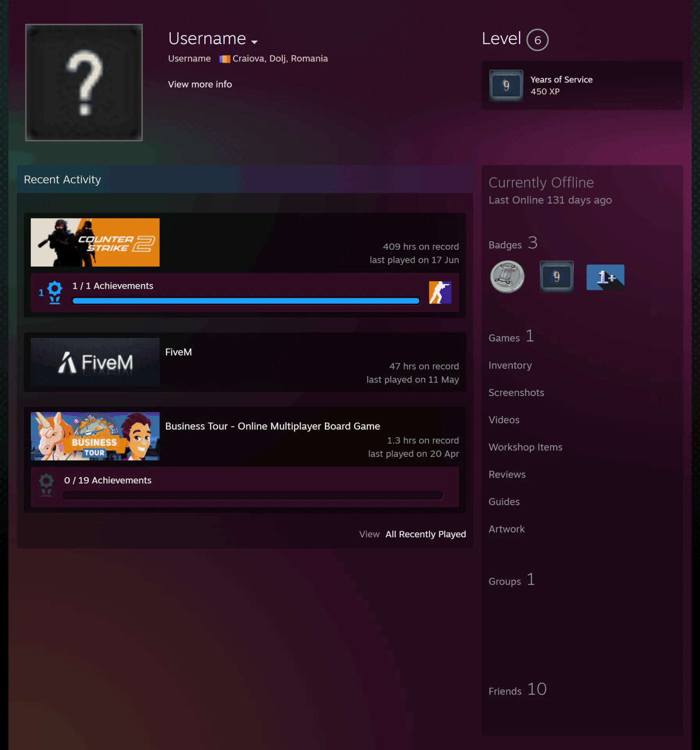This screenshot has width=700, height=750.
Task: Click the '409 hrs on record' text
Action: tap(421, 246)
